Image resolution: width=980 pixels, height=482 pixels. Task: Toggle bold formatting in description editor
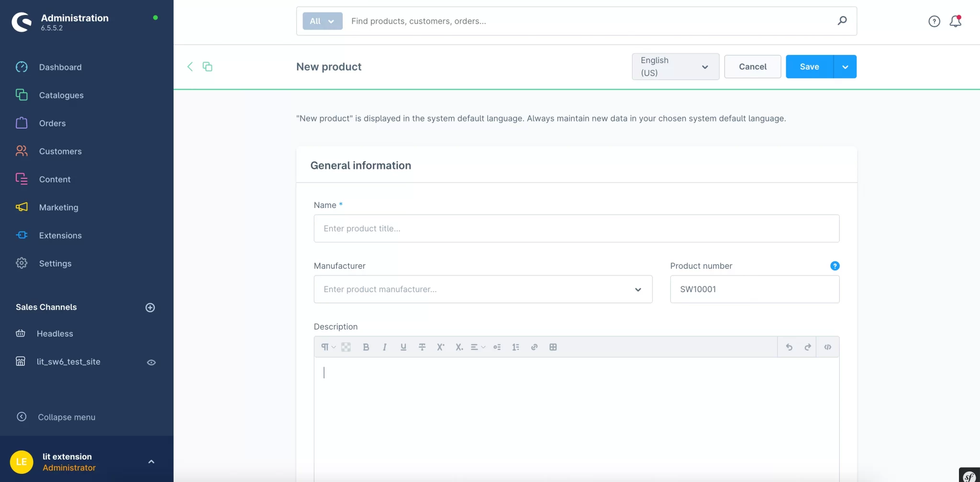[x=366, y=347]
